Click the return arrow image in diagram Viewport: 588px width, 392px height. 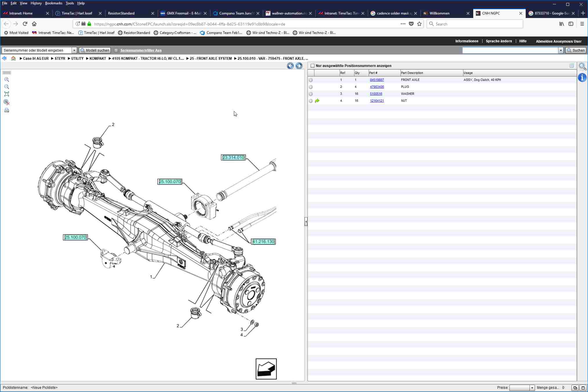click(266, 369)
